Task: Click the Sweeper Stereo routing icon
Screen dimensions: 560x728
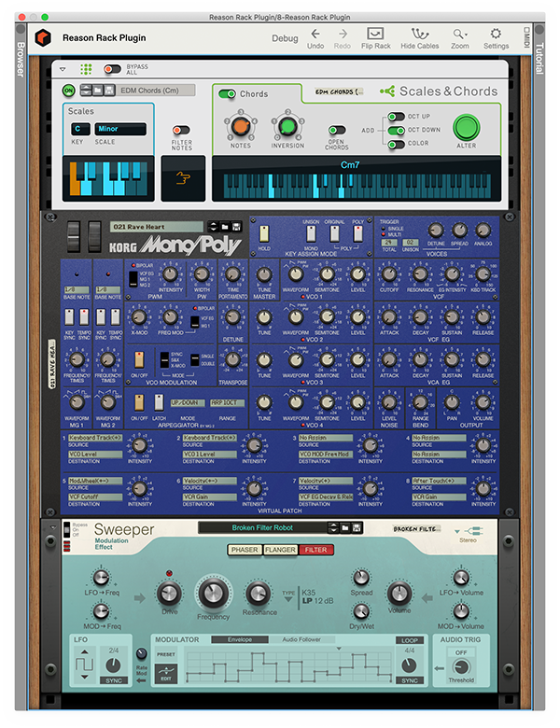Action: 473,531
